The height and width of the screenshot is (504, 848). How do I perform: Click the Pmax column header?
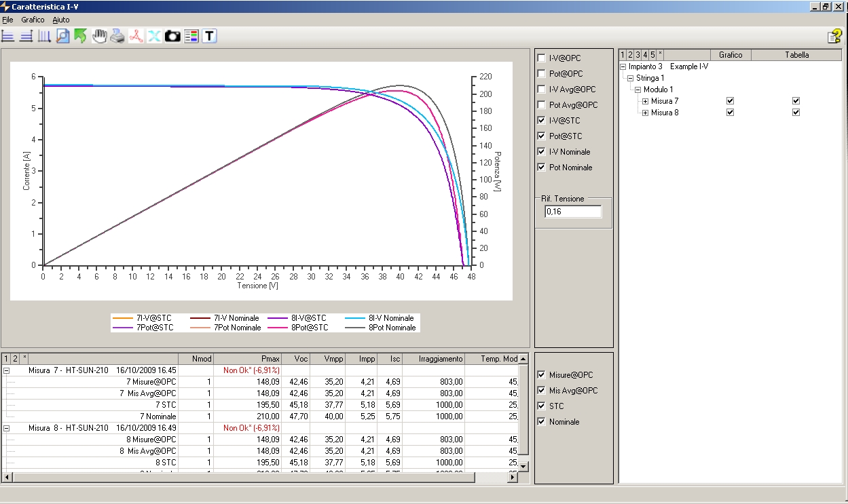[x=248, y=359]
